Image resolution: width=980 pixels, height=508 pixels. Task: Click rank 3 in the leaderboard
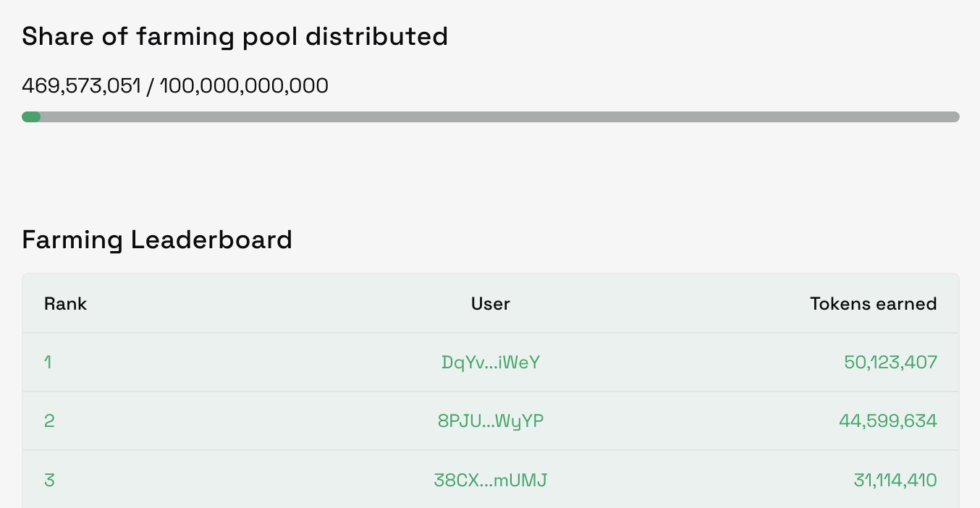(49, 480)
